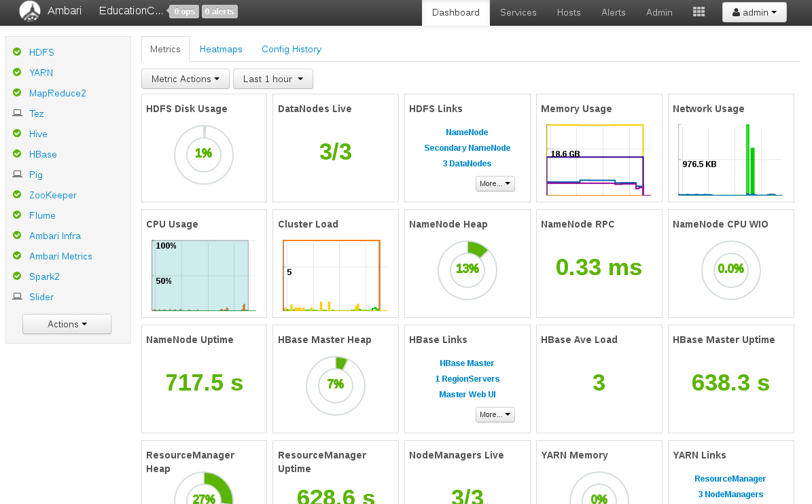Click the green status icon beside Spark2
The image size is (812, 504).
click(17, 276)
